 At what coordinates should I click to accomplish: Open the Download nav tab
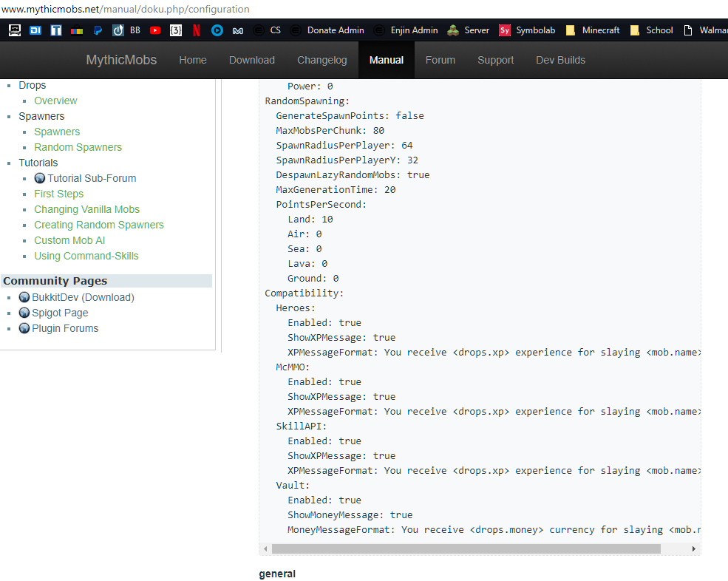click(x=251, y=60)
